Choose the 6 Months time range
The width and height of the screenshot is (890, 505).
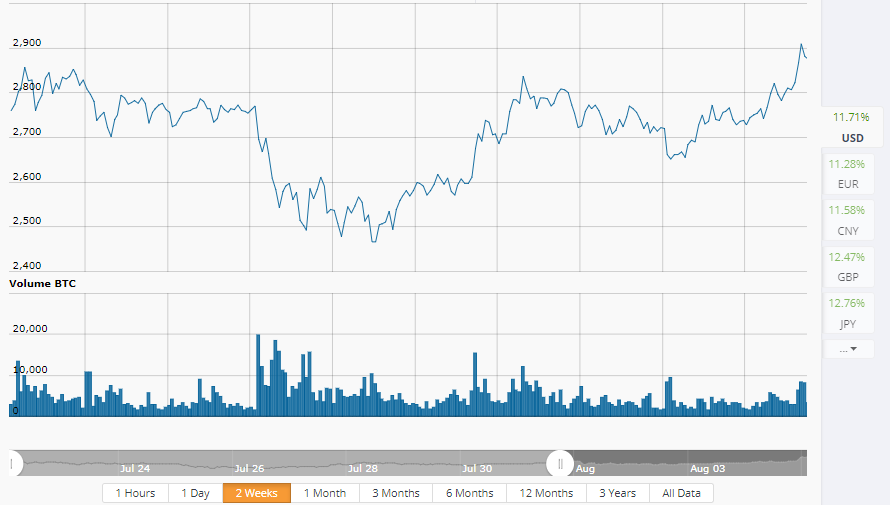(x=470, y=493)
